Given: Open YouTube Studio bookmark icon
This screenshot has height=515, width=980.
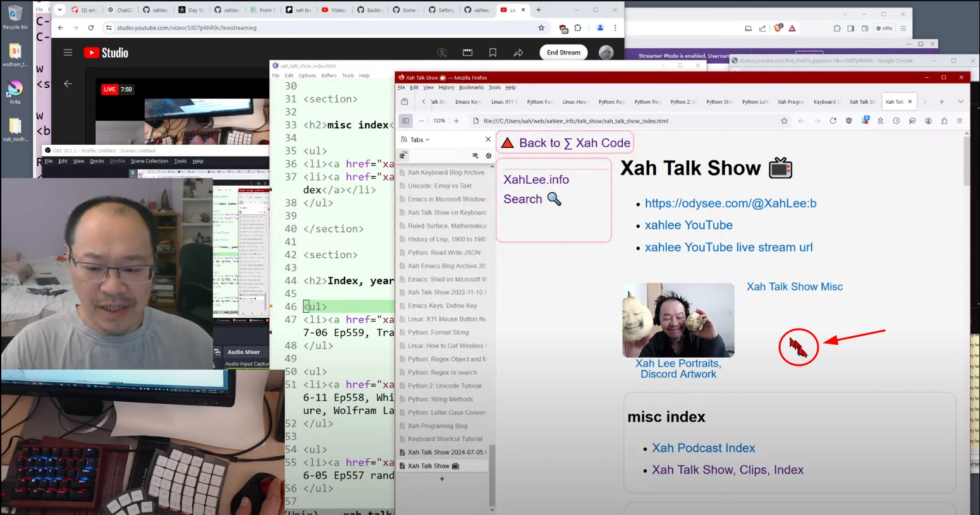Looking at the screenshot, I should (493, 53).
